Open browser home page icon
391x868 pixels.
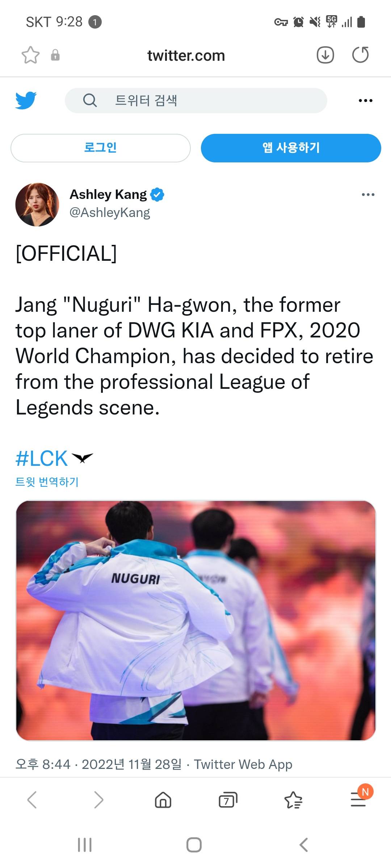(x=163, y=800)
